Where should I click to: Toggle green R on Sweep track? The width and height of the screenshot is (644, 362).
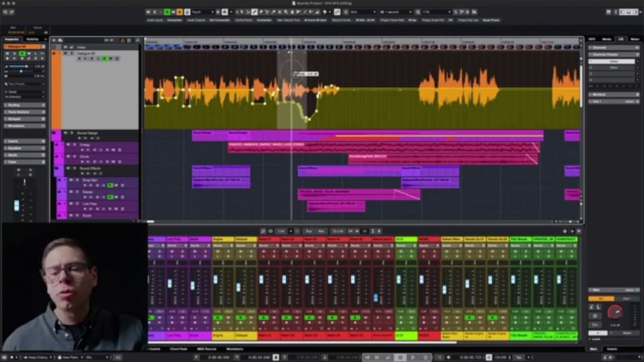tap(110, 197)
